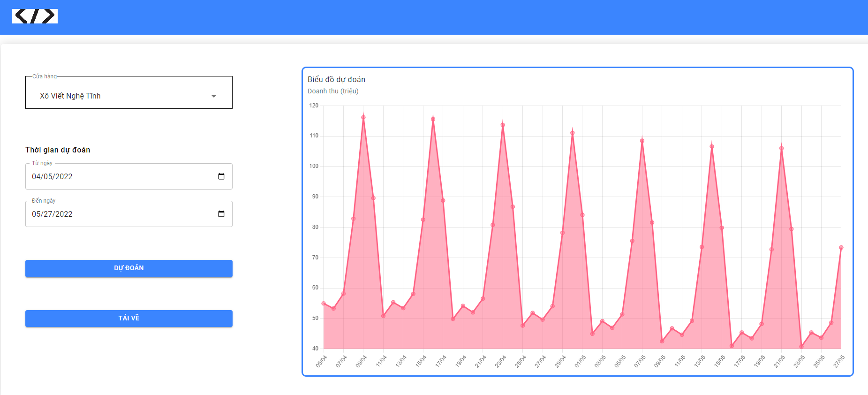Click the 21/05 x-axis date label
Viewport: 868px width, 395px height.
pyautogui.click(x=779, y=361)
